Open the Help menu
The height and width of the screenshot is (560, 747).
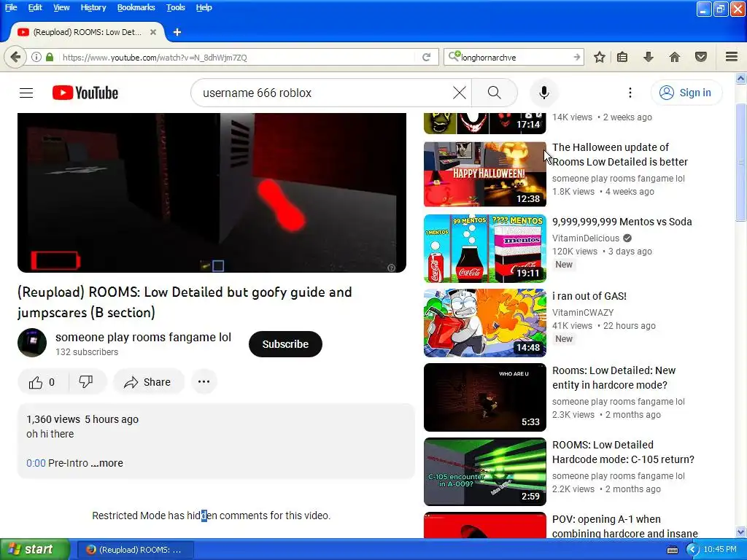click(204, 7)
